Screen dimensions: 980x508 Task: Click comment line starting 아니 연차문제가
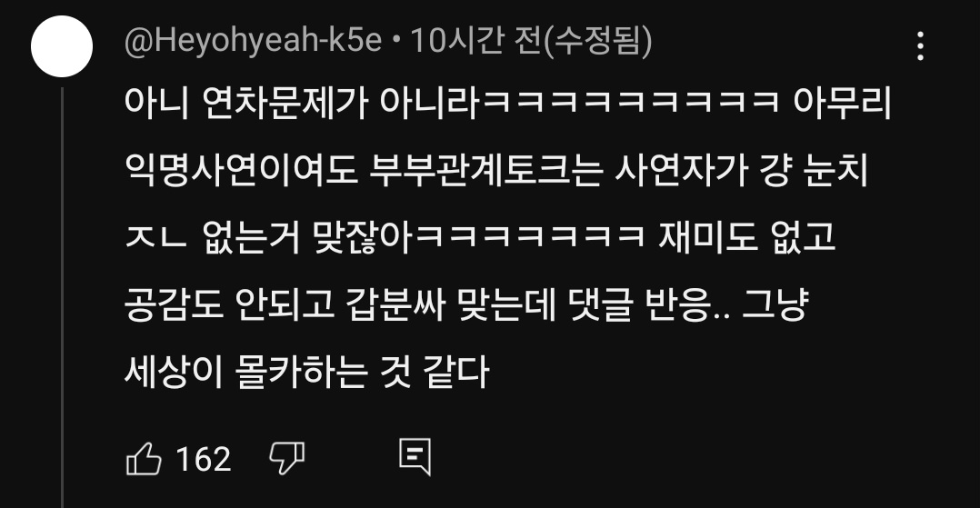point(508,102)
